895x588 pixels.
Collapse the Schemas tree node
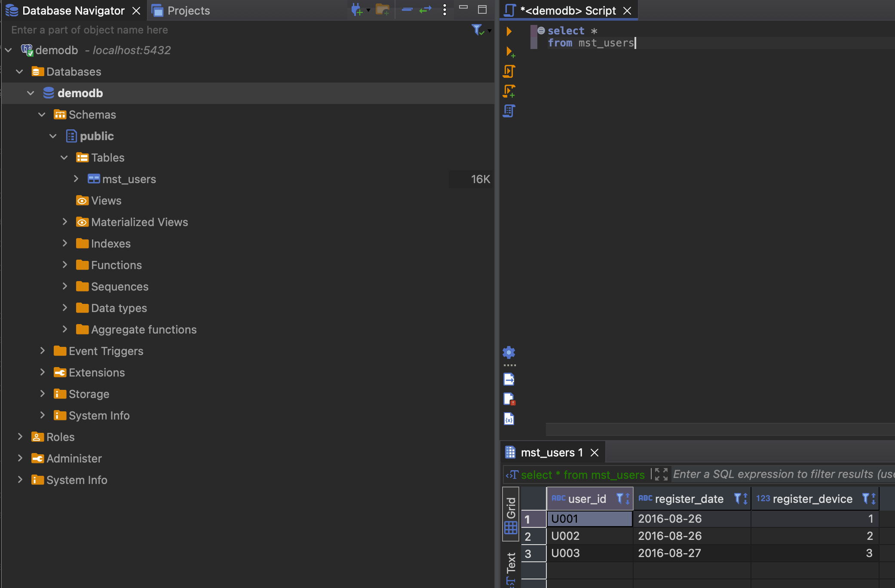pos(42,114)
